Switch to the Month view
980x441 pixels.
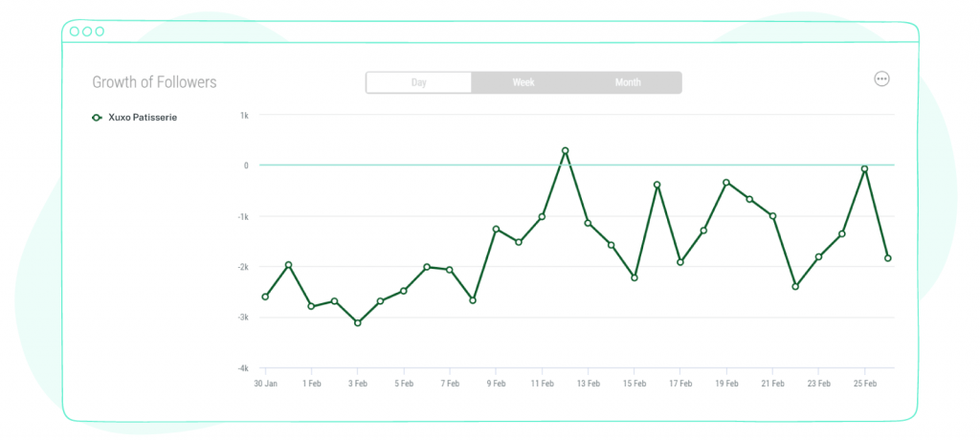coord(628,82)
